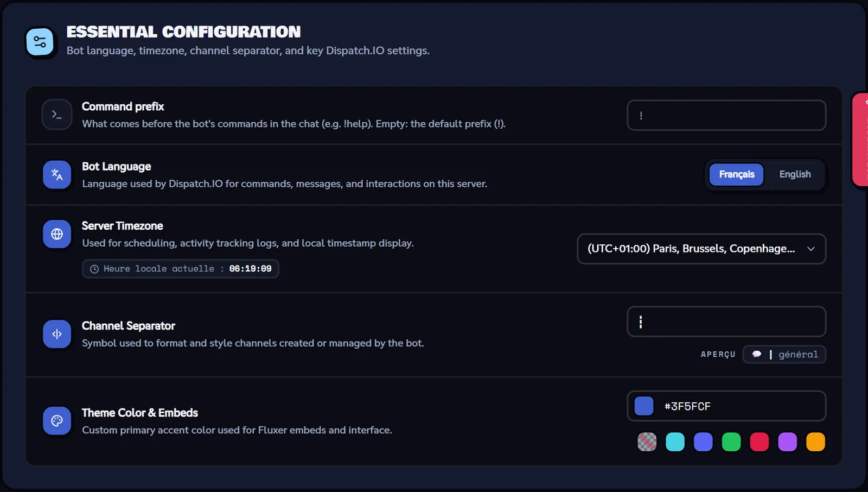Click the Command prefix terminal icon

point(57,115)
